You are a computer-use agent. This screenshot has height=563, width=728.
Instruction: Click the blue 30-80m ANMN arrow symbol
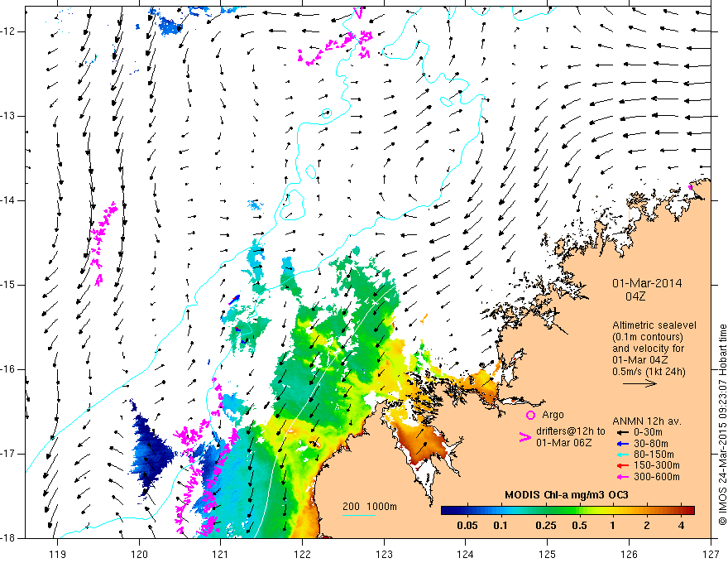[623, 443]
